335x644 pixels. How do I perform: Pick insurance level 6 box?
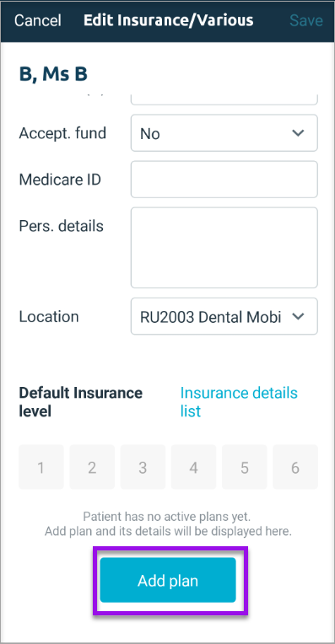[295, 467]
